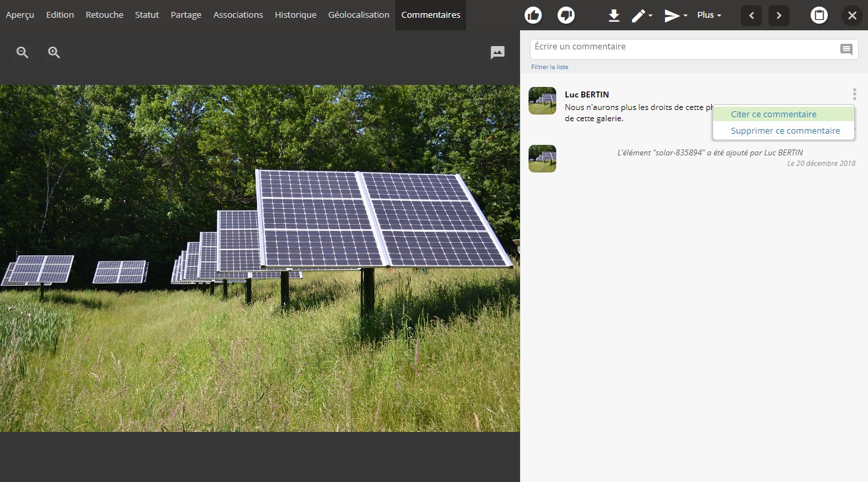This screenshot has height=482, width=868.
Task: Click three-dot menu on Luc BERTIN's comment
Action: point(854,94)
